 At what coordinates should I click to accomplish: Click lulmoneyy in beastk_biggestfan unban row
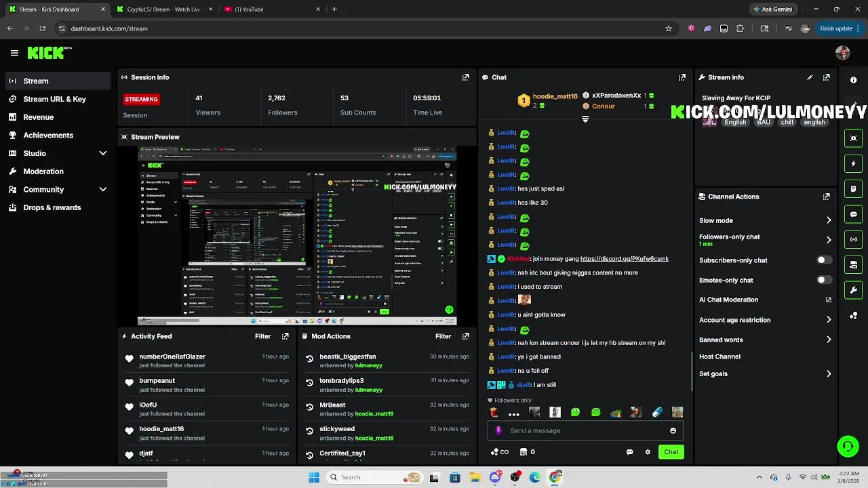368,365
